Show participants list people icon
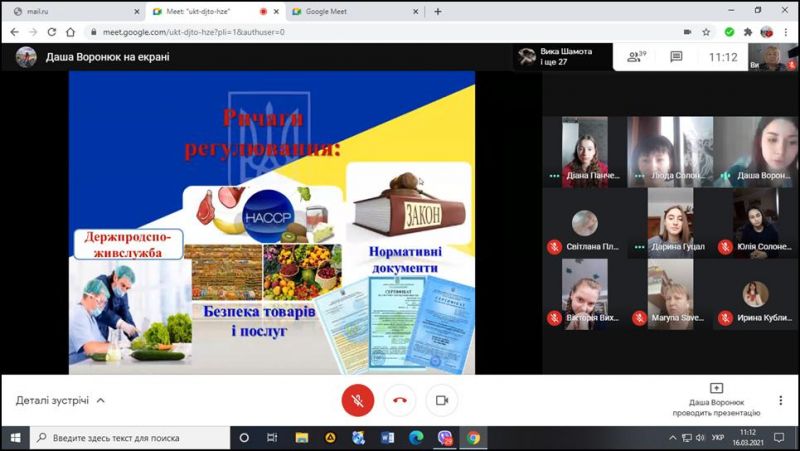Viewport: 800px width, 451px height. tap(636, 57)
